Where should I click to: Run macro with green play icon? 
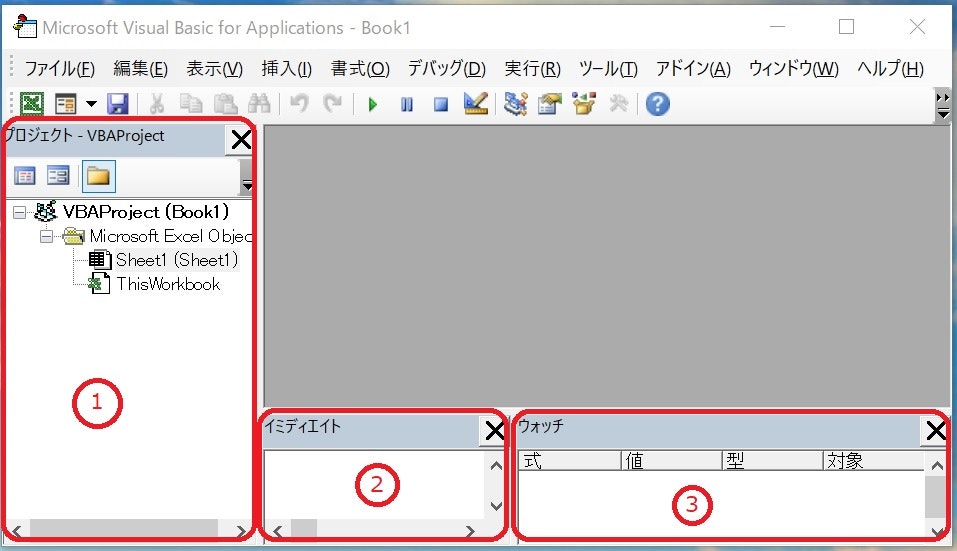click(372, 104)
